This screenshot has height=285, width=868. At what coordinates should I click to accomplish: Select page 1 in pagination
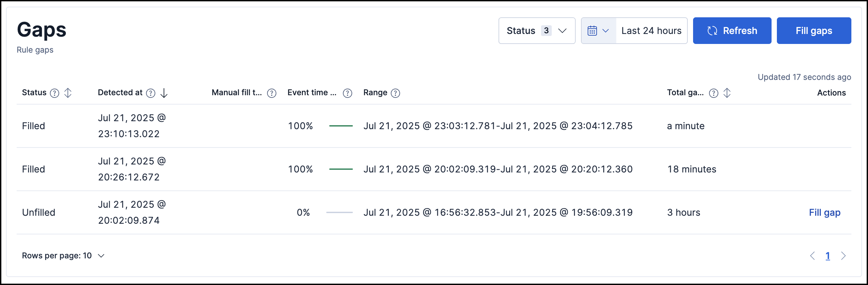coord(827,256)
